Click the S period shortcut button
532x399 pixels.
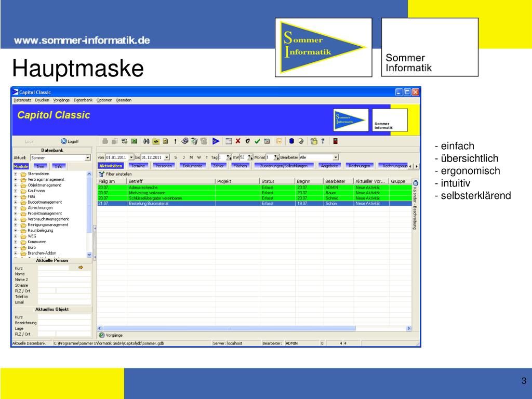coord(176,157)
